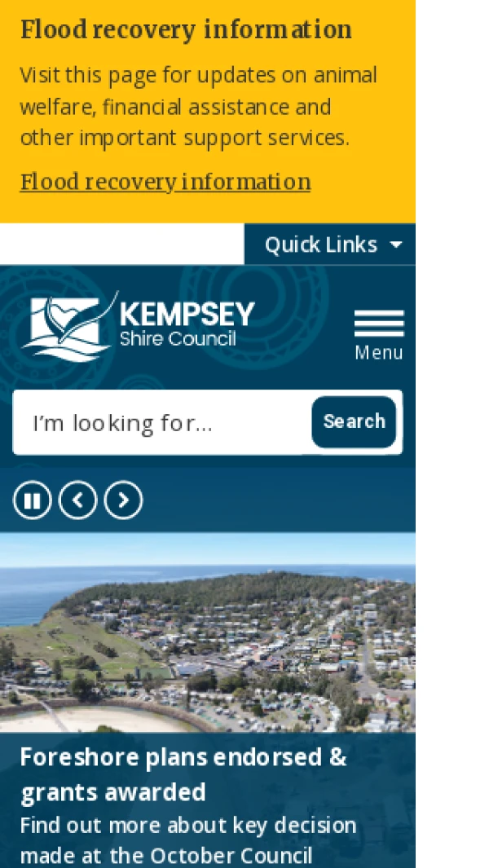Click the Search button
This screenshot has width=489, height=868.
354,422
